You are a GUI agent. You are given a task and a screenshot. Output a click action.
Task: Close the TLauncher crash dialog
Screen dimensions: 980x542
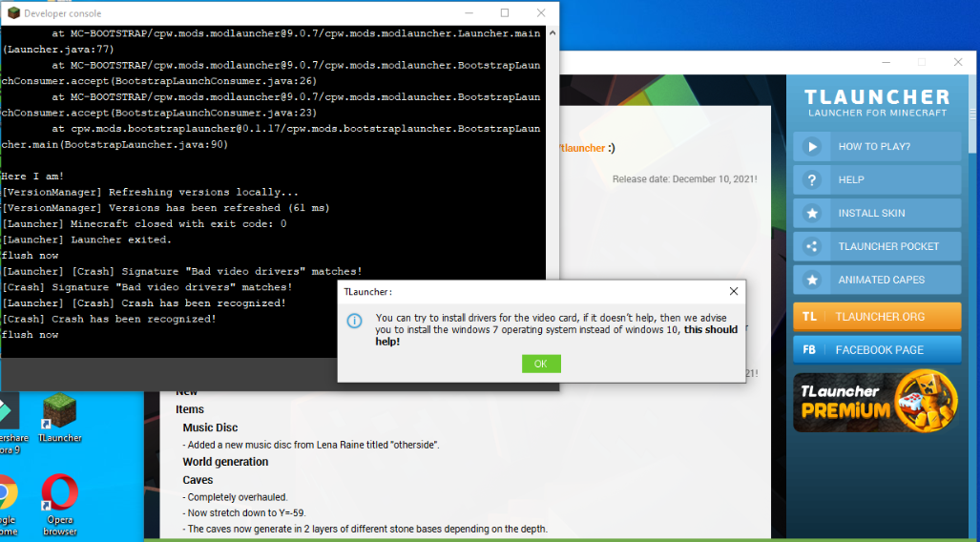[x=734, y=291]
